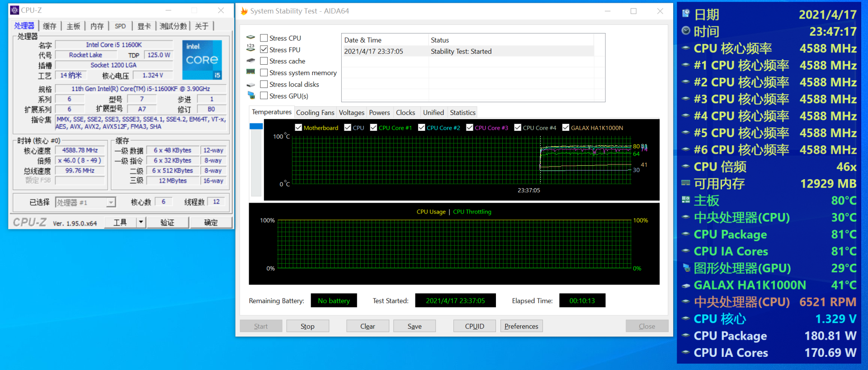This screenshot has width=868, height=370.
Task: Open the processor selection dropdown
Action: tap(111, 203)
